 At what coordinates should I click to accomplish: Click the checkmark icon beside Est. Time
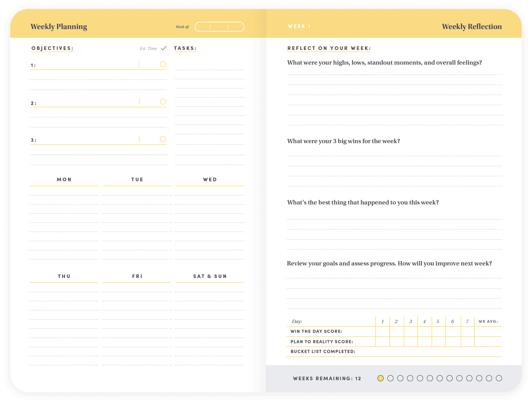[x=164, y=48]
